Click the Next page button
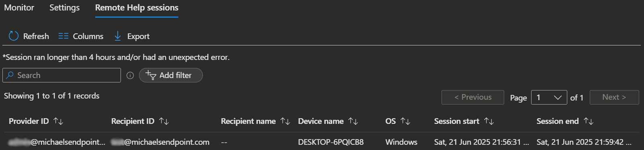Screen dimensions: 644x150 click(614, 97)
